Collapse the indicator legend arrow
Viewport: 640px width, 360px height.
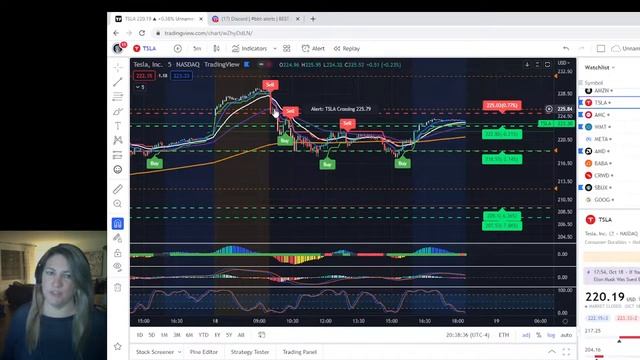[x=140, y=87]
